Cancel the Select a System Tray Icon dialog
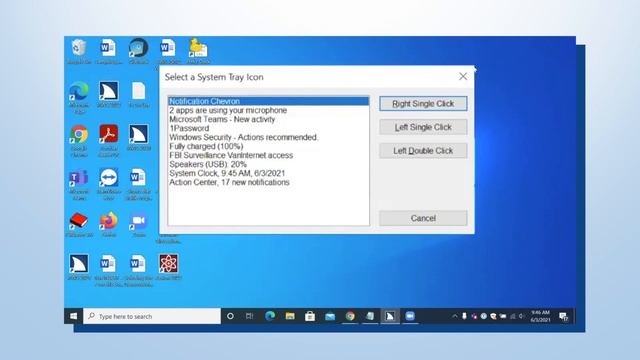The width and height of the screenshot is (640, 360). point(423,218)
